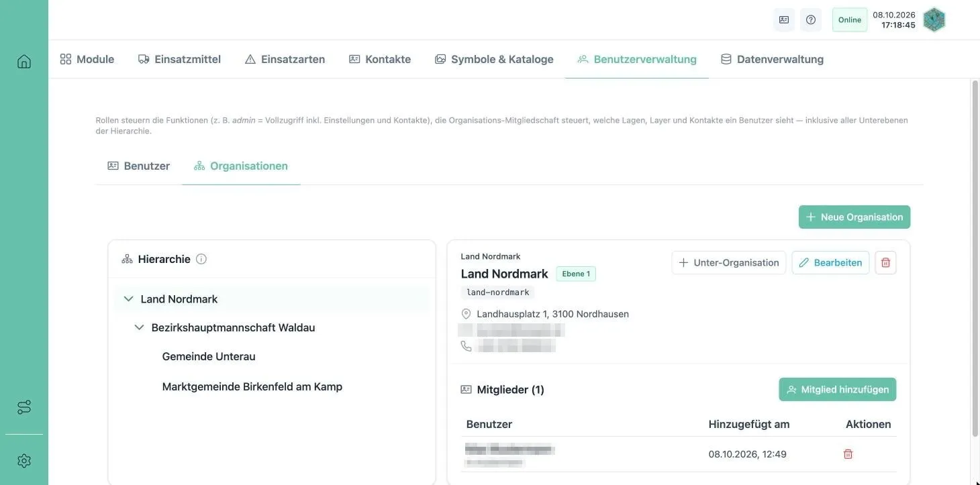Click the Land Nordmark tree row label
Screen dimensions: 980x485
click(x=179, y=299)
